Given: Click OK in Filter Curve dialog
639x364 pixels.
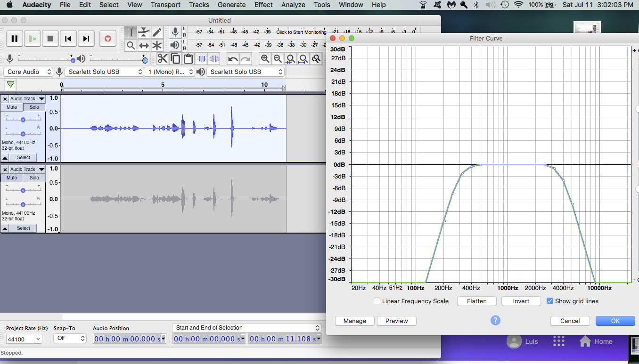Looking at the screenshot, I should coord(615,321).
